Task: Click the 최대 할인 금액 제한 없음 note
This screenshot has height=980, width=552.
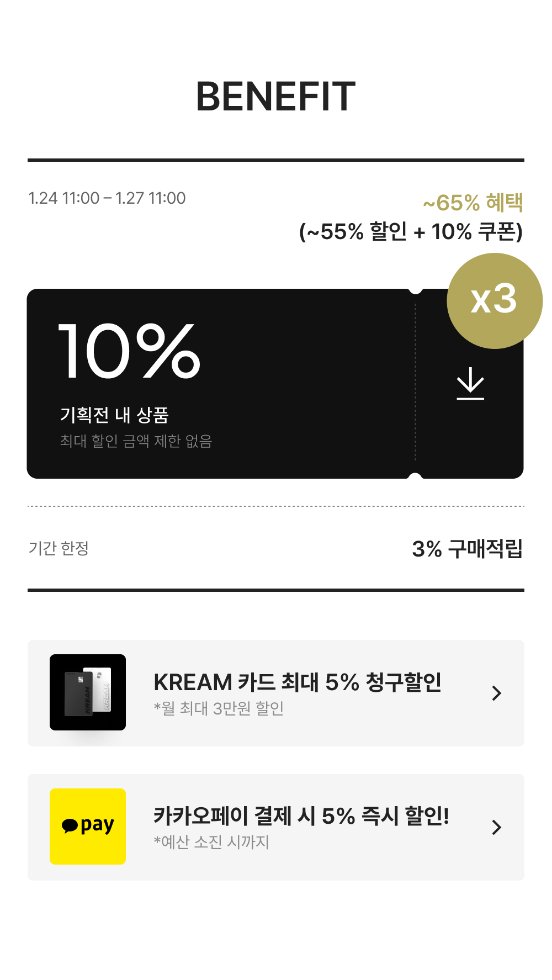Action: click(136, 441)
